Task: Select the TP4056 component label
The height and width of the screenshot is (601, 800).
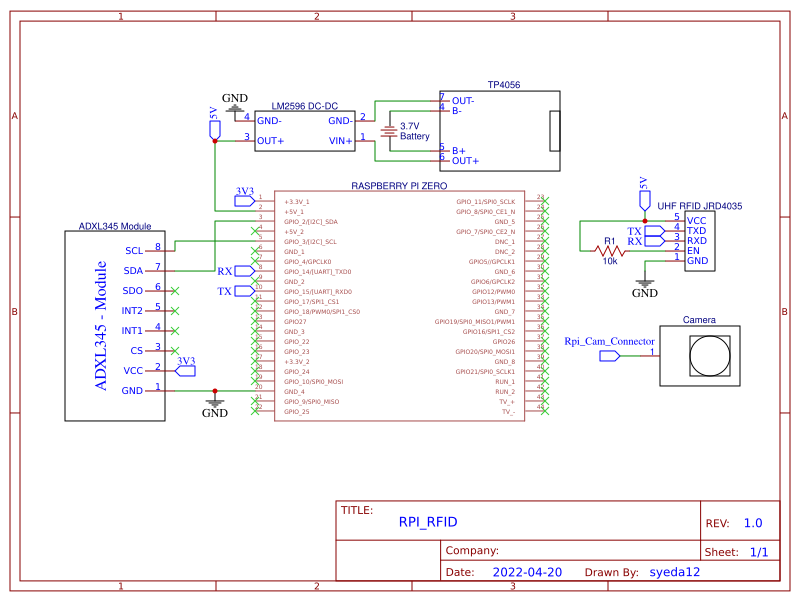Action: (x=504, y=86)
